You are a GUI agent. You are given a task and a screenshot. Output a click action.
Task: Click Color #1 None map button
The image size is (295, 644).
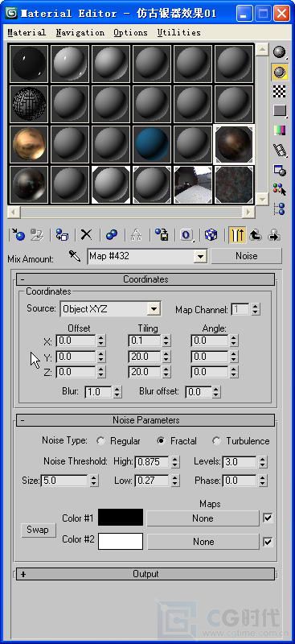(203, 518)
